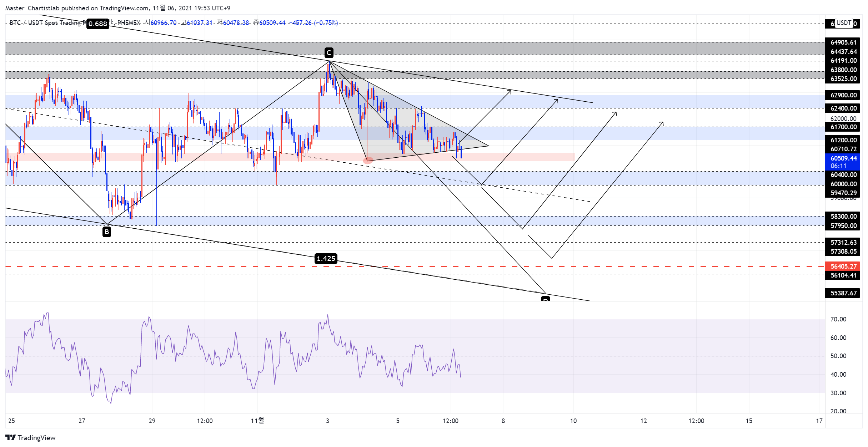
Task: Click the 63525.00 price level label
Action: [x=843, y=79]
